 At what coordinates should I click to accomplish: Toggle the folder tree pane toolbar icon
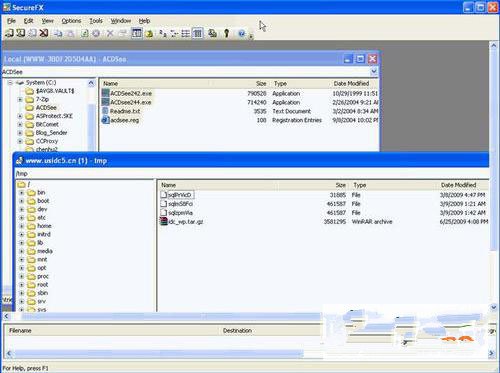click(x=137, y=33)
